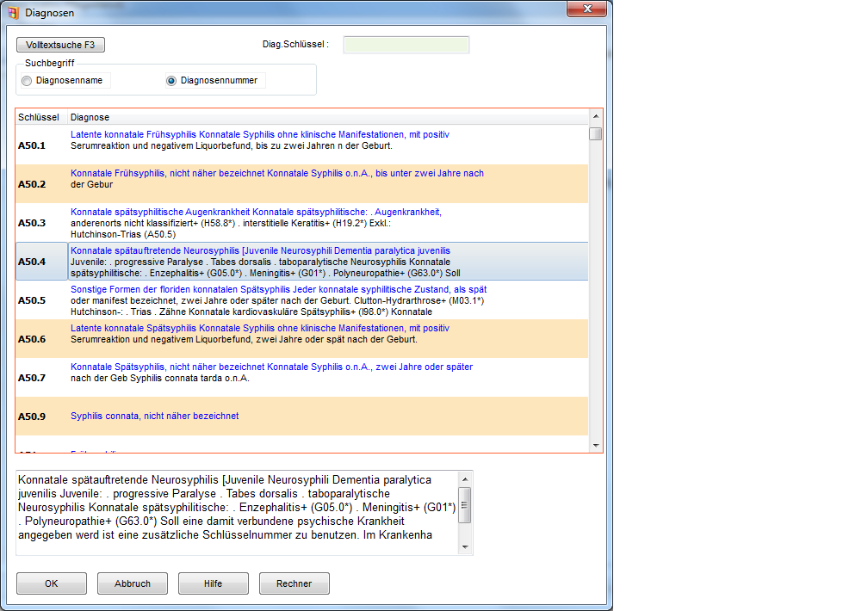Click the Abbruch button
This screenshot has width=868, height=611.
click(132, 583)
